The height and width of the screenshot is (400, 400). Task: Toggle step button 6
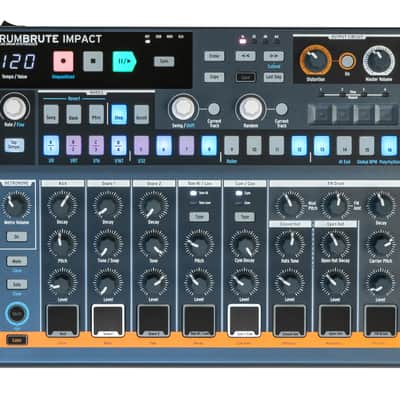pos(164,145)
